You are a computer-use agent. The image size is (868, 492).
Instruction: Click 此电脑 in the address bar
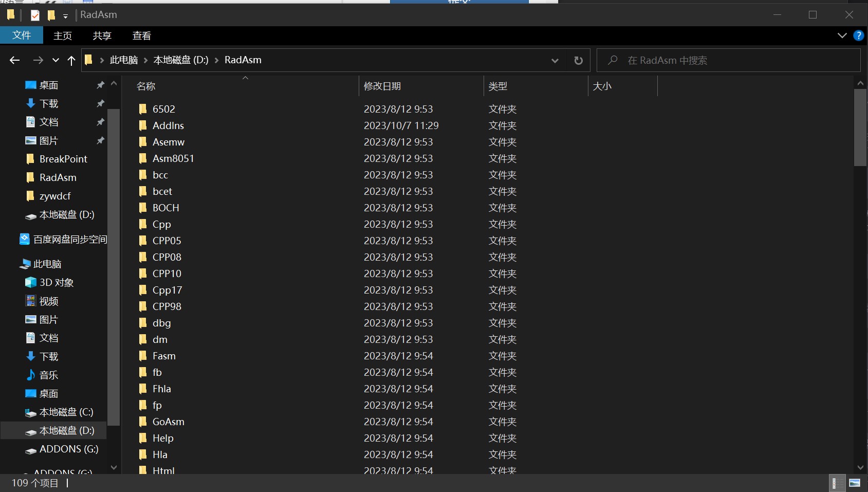click(124, 60)
